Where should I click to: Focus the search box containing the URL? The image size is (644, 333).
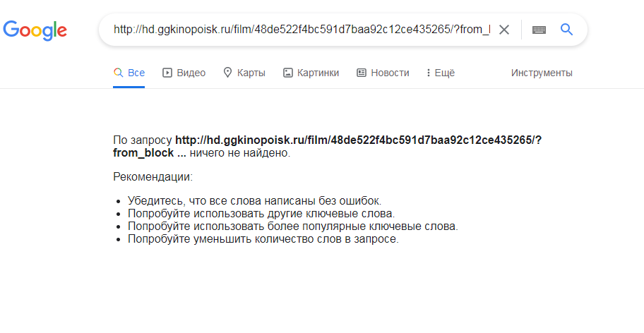pyautogui.click(x=302, y=30)
